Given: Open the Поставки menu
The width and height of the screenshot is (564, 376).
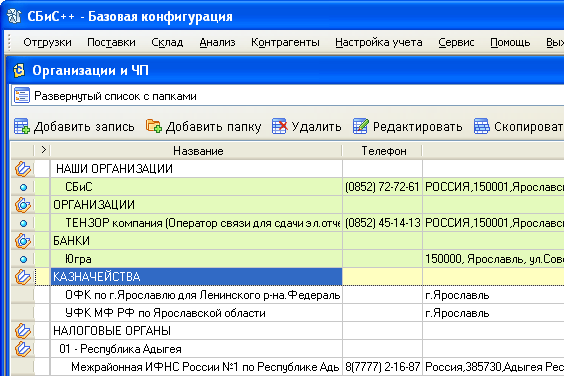Looking at the screenshot, I should (x=112, y=42).
